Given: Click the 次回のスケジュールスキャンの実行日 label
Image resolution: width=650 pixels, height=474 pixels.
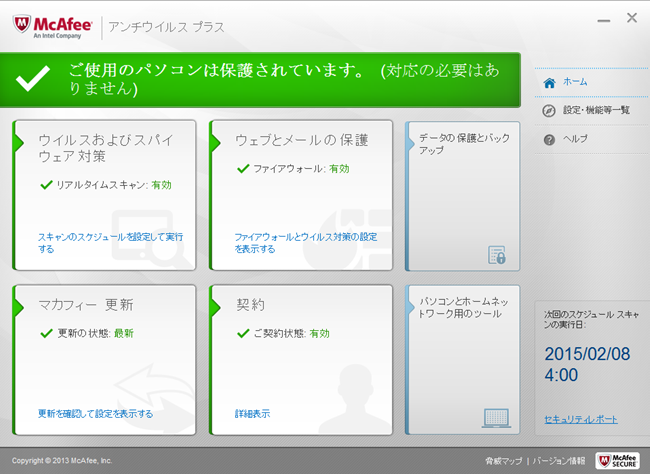Looking at the screenshot, I should click(592, 319).
